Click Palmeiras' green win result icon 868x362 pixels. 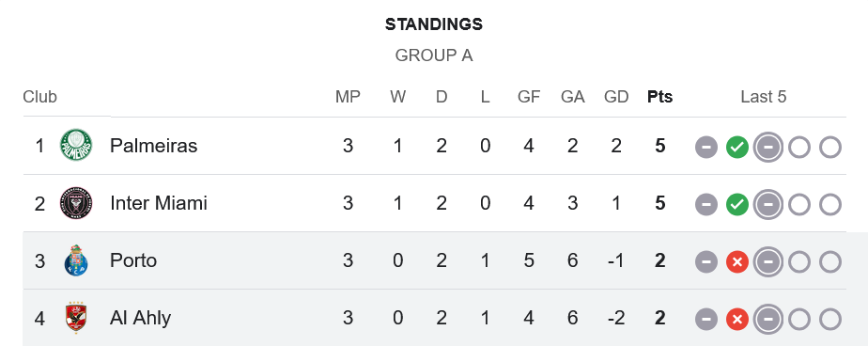pyautogui.click(x=737, y=148)
